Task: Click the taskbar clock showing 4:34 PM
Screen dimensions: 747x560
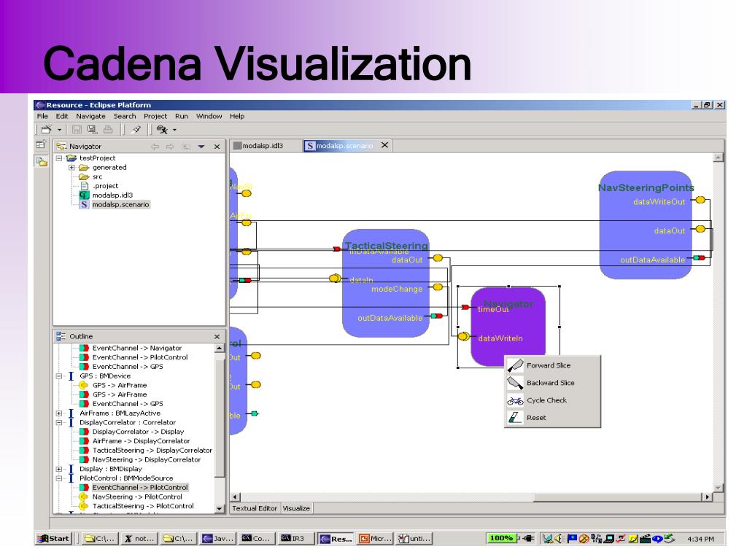Action: [700, 539]
